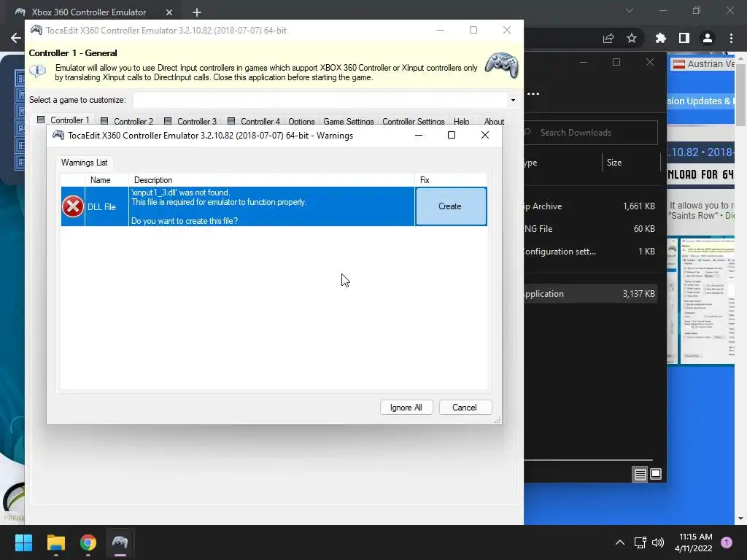Close the Warnings dialog window

coord(485,135)
